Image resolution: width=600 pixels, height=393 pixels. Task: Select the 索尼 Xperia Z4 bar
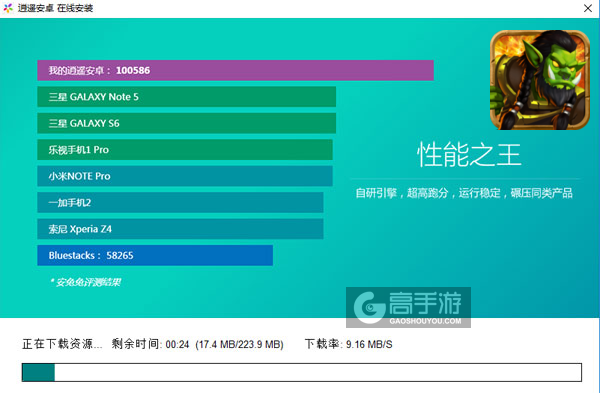pyautogui.click(x=180, y=229)
